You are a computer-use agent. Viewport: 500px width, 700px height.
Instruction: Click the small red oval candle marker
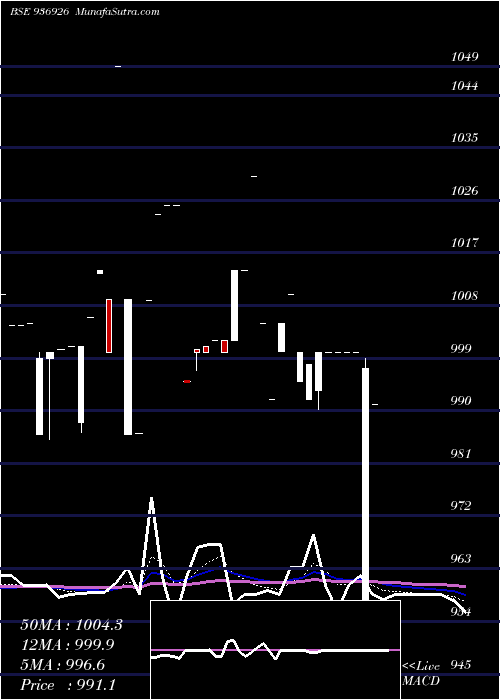coord(187,381)
